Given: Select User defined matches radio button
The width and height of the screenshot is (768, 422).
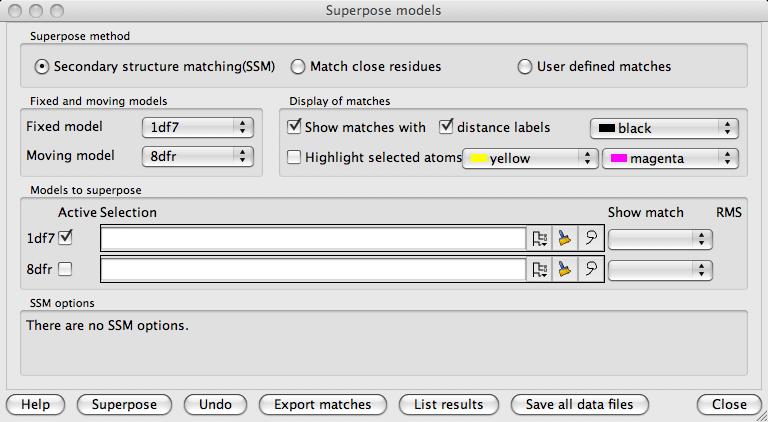Looking at the screenshot, I should [x=525, y=67].
